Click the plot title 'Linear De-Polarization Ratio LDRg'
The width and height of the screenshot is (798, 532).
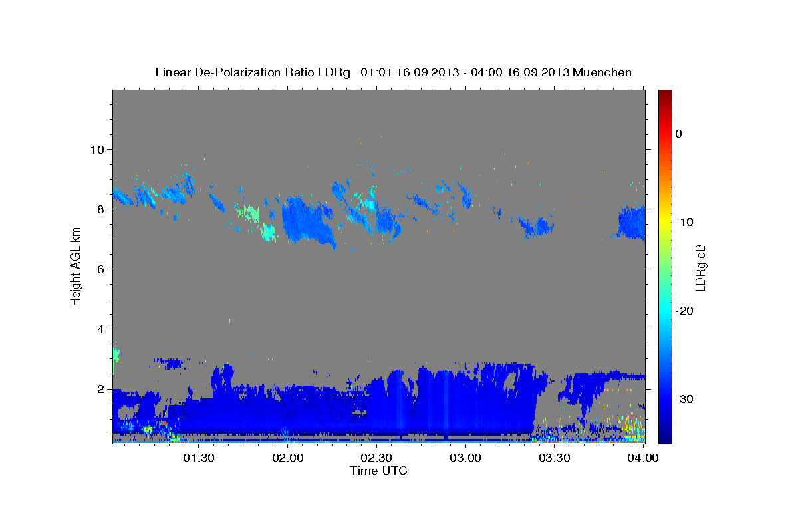(252, 72)
